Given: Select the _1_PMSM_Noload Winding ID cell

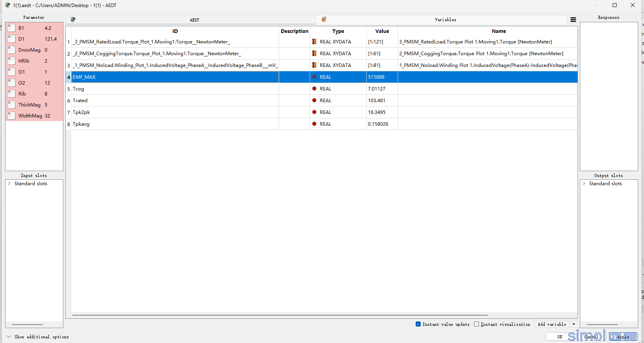Looking at the screenshot, I should [x=175, y=65].
